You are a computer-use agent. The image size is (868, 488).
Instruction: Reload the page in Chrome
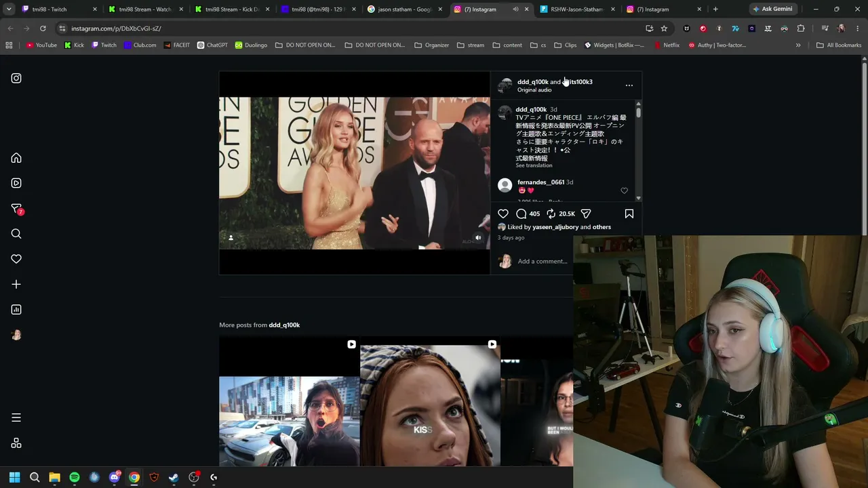coord(43,28)
